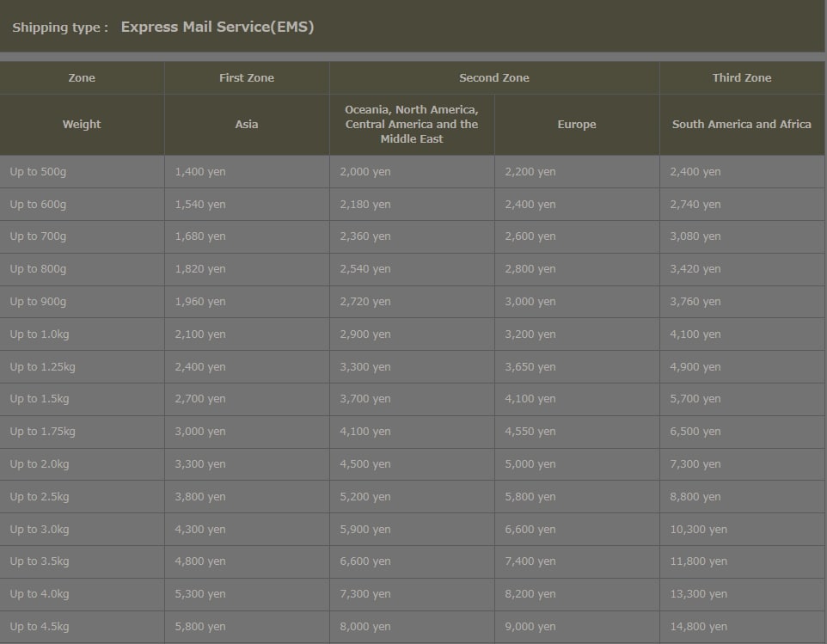Select the Up to 4.5kg row label
Viewport: 827px width, 644px height.
[x=40, y=627]
